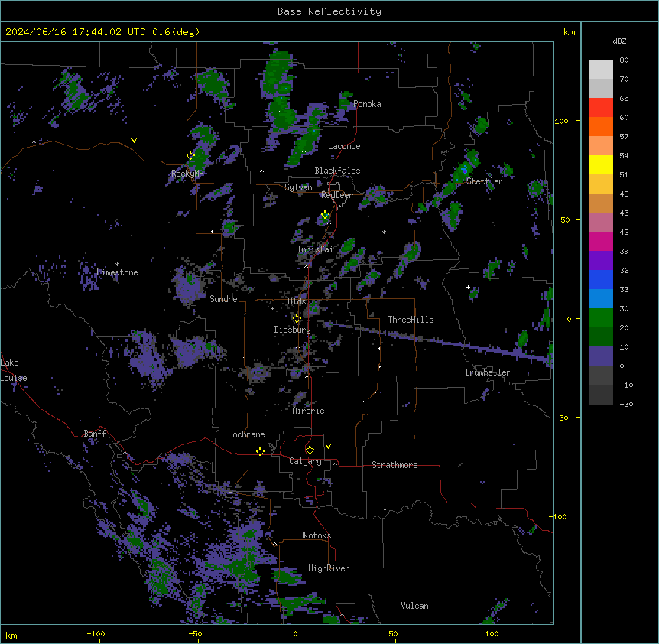This screenshot has width=659, height=644.
Task: Click the RedDeer city label
Action: [336, 195]
